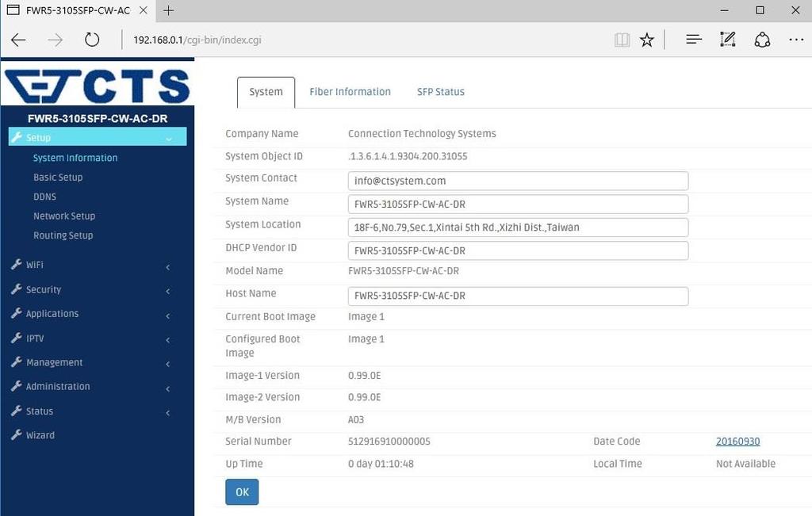
Task: Click the Image-1 Version value
Action: pyautogui.click(x=365, y=376)
